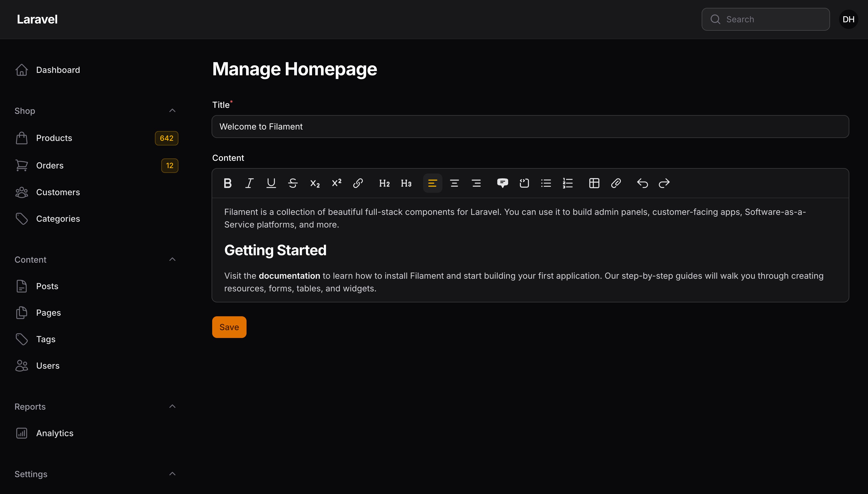Click the Laravel brand logo
868x494 pixels.
tap(37, 19)
